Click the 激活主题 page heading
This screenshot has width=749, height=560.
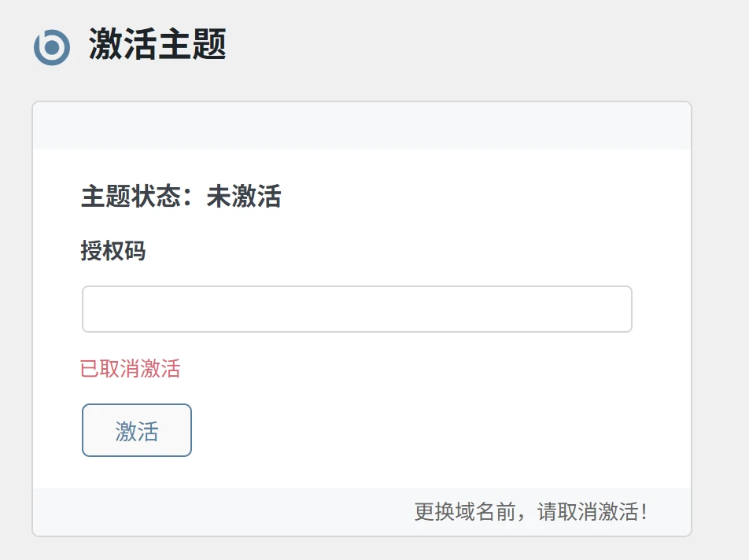point(157,44)
